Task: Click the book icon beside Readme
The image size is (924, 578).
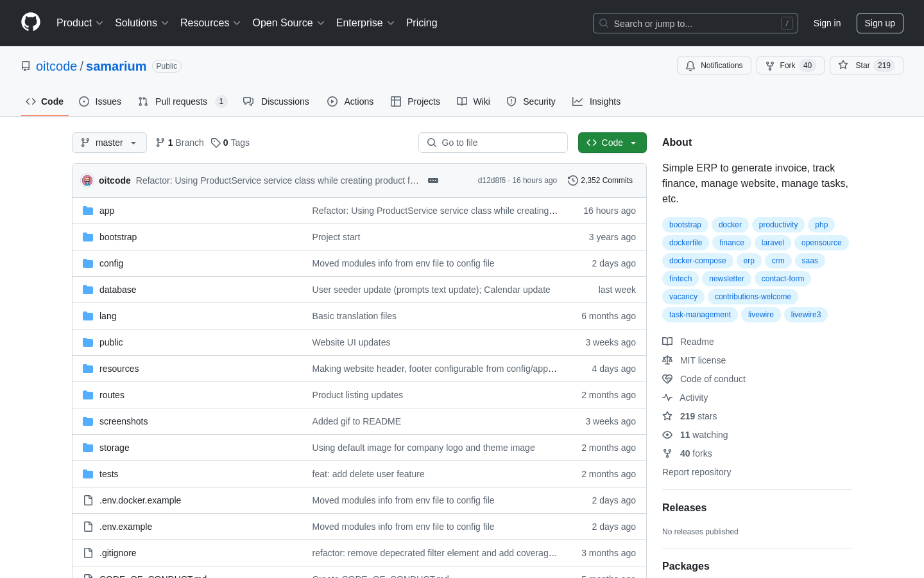Action: 667,342
